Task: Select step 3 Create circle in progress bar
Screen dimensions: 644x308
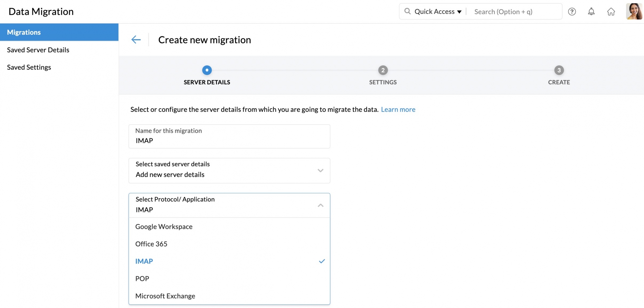Action: 559,70
